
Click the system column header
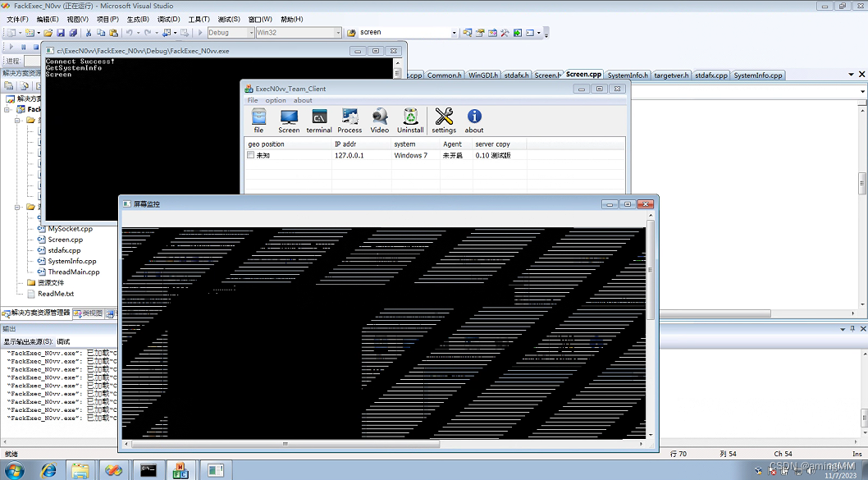click(415, 144)
